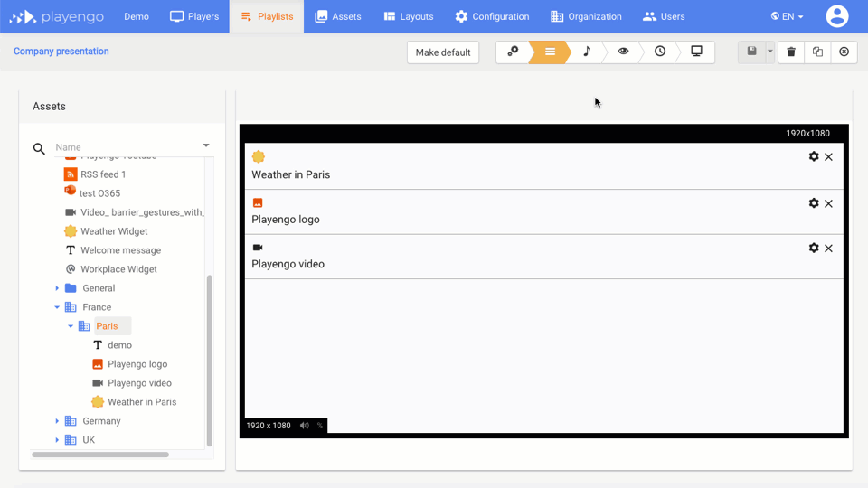Screen dimensions: 868x488
Task: Click the asset tree horizontal scrollbar
Action: [100, 455]
